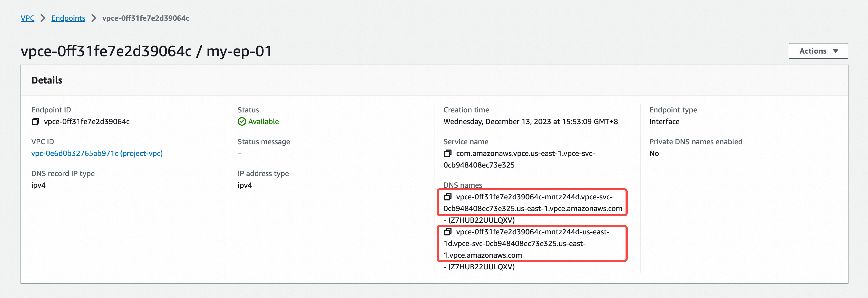
Task: Copy the service name com.amazonaws.vpce text
Action: click(x=448, y=153)
